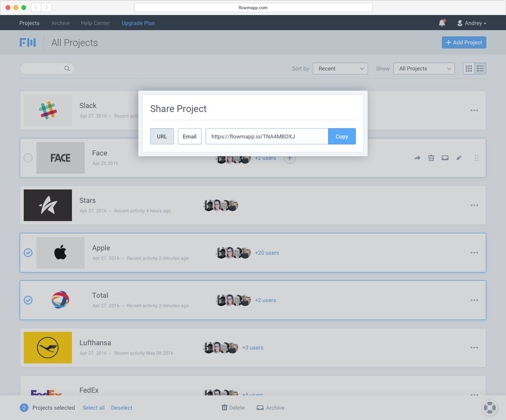Click inside the search field
Screen dimensions: 506x420
coord(44,68)
